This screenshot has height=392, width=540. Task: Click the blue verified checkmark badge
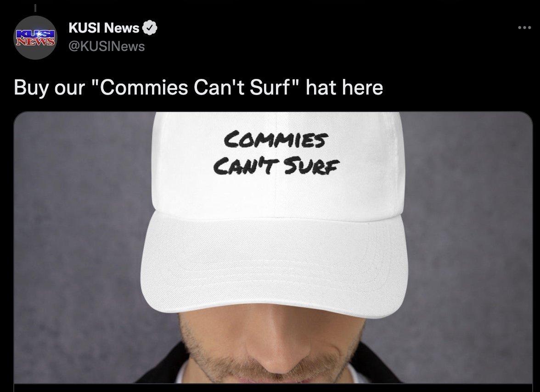(x=150, y=28)
